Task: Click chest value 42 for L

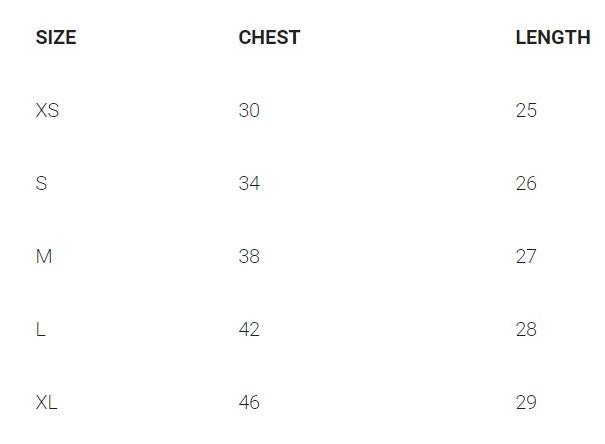Action: (249, 329)
